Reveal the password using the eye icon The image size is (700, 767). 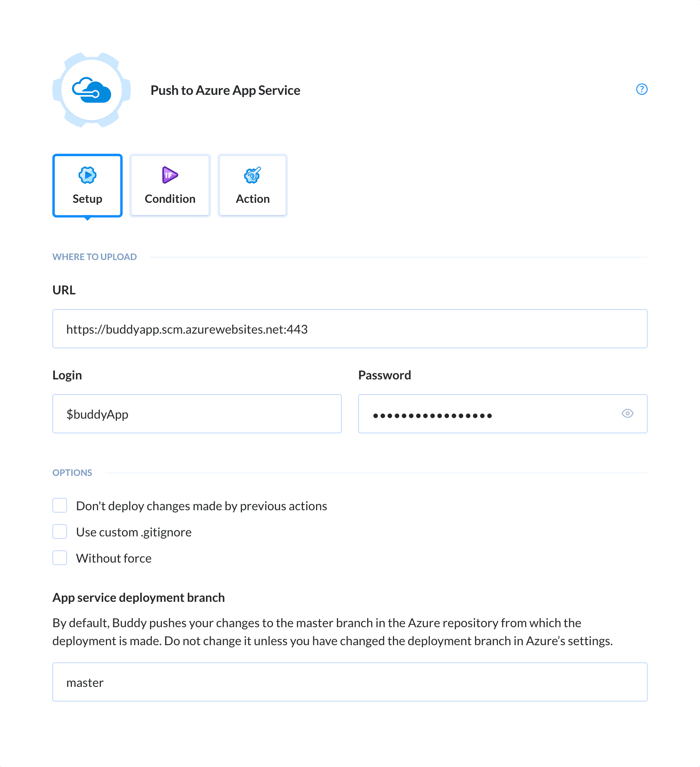pyautogui.click(x=628, y=414)
